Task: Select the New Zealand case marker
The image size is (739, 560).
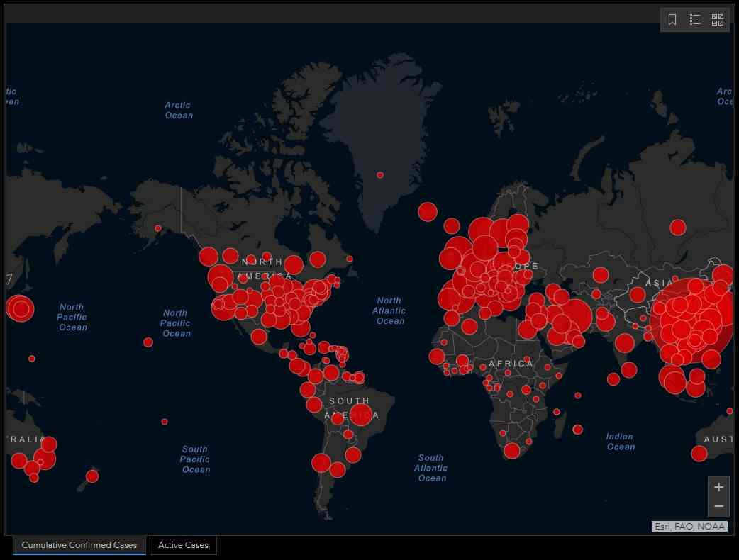Action: tap(92, 476)
